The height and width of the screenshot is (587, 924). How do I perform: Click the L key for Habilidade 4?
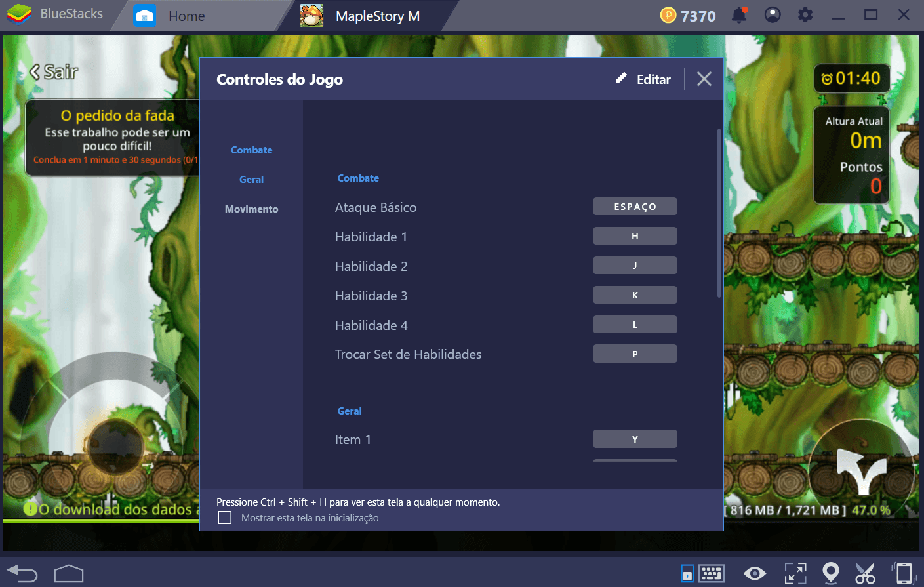point(635,325)
